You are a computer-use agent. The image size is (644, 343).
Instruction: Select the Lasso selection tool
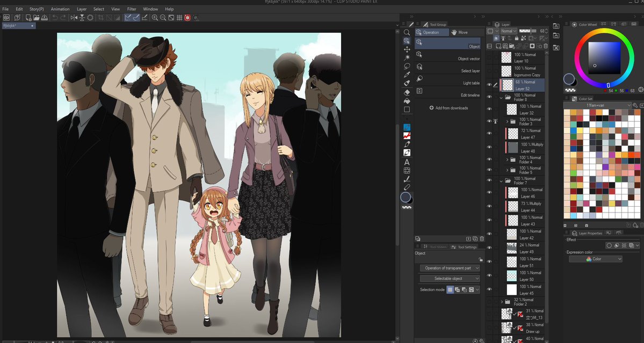point(407,66)
